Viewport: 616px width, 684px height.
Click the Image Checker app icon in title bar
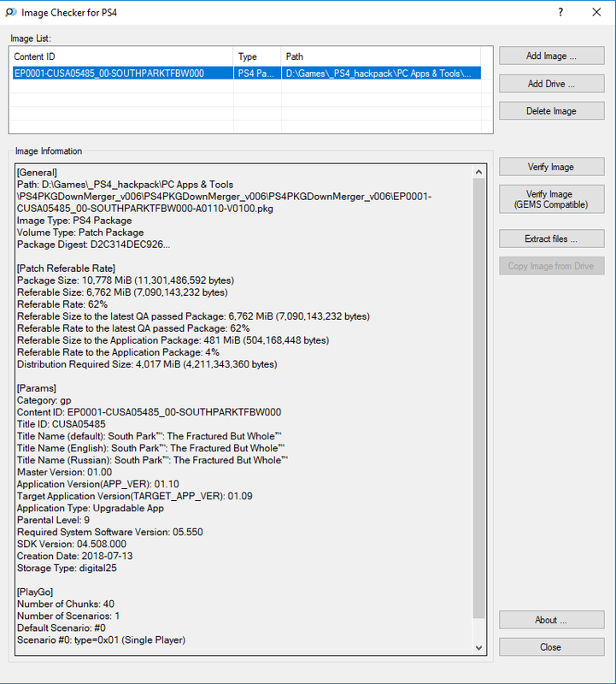coord(10,12)
